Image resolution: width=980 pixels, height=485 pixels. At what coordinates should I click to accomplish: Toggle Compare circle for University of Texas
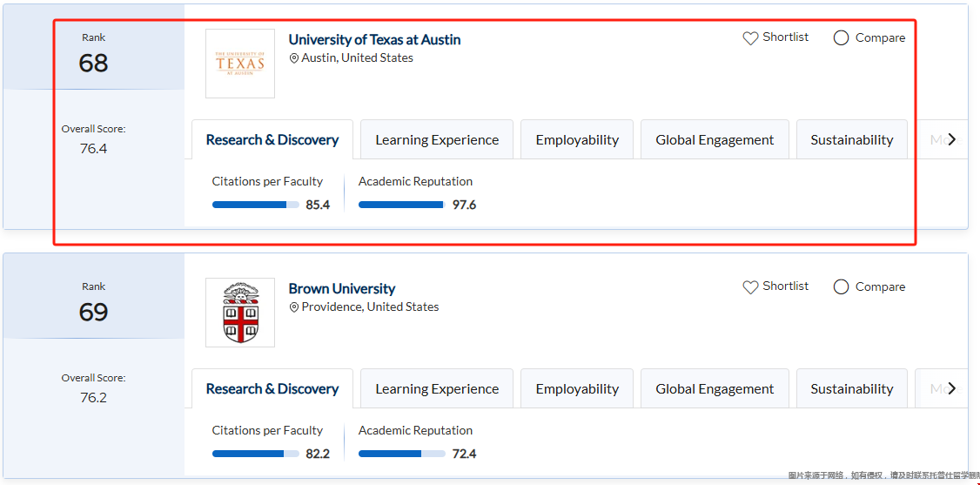coord(841,38)
